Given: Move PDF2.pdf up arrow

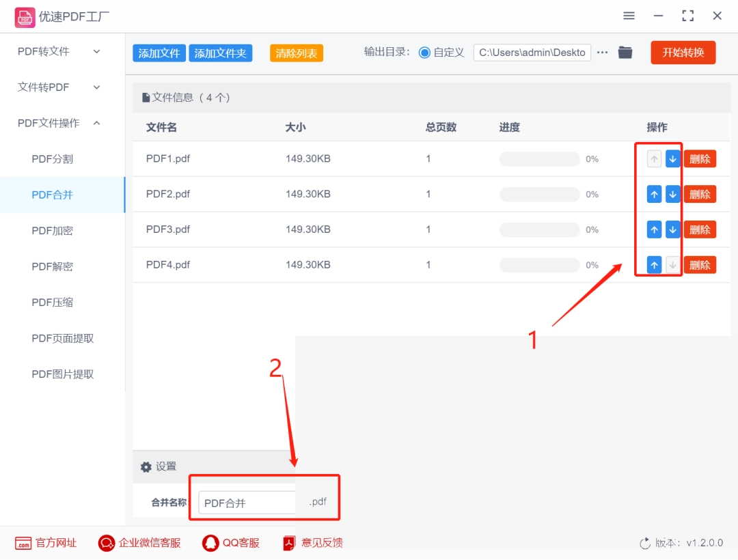Looking at the screenshot, I should pos(654,194).
